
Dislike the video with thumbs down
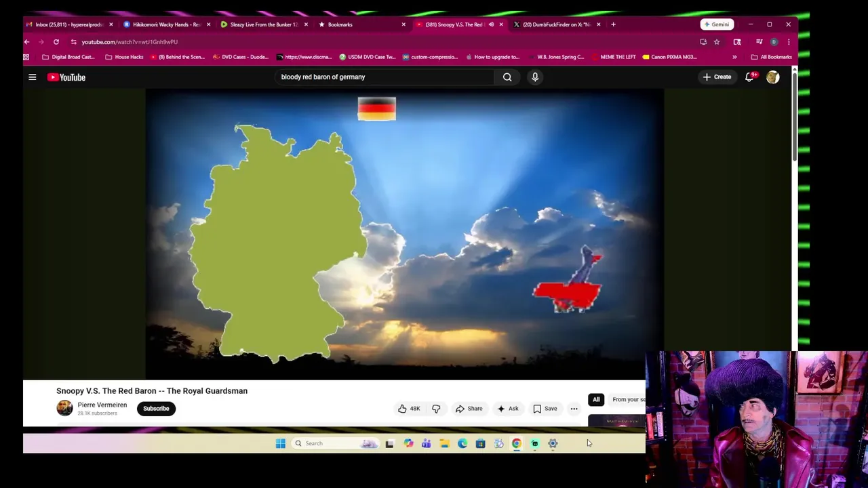click(x=436, y=409)
